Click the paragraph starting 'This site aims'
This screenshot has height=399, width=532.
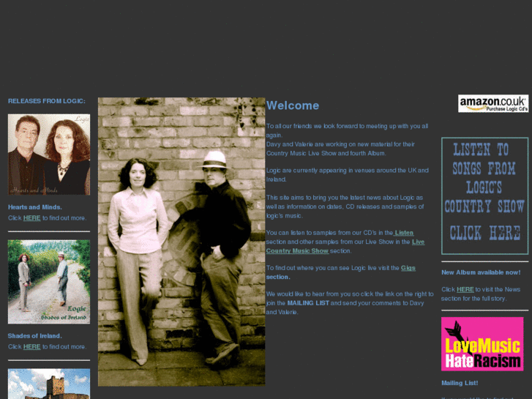click(x=345, y=206)
